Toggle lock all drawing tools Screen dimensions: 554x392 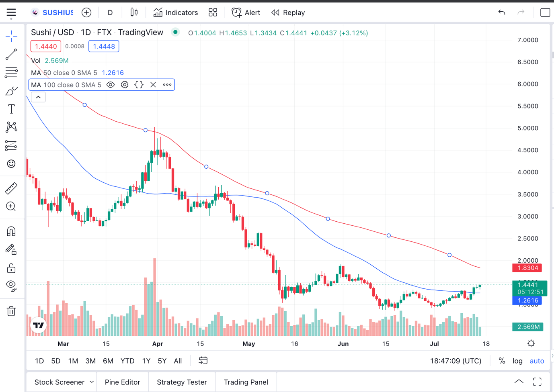point(11,268)
